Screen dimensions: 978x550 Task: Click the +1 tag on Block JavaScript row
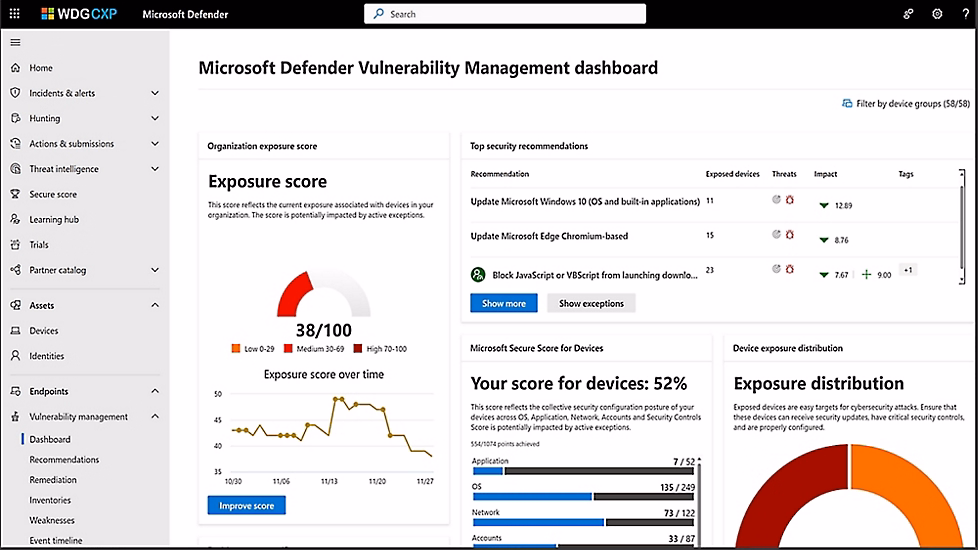pos(908,270)
